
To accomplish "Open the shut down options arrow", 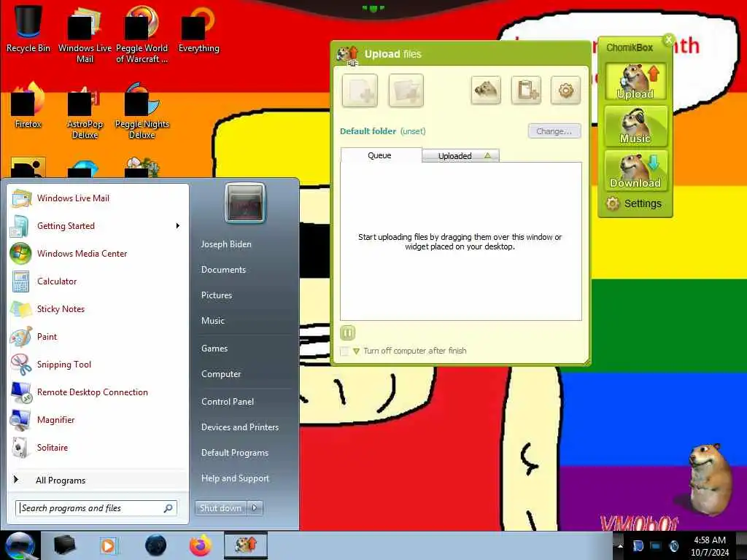I will click(x=255, y=508).
